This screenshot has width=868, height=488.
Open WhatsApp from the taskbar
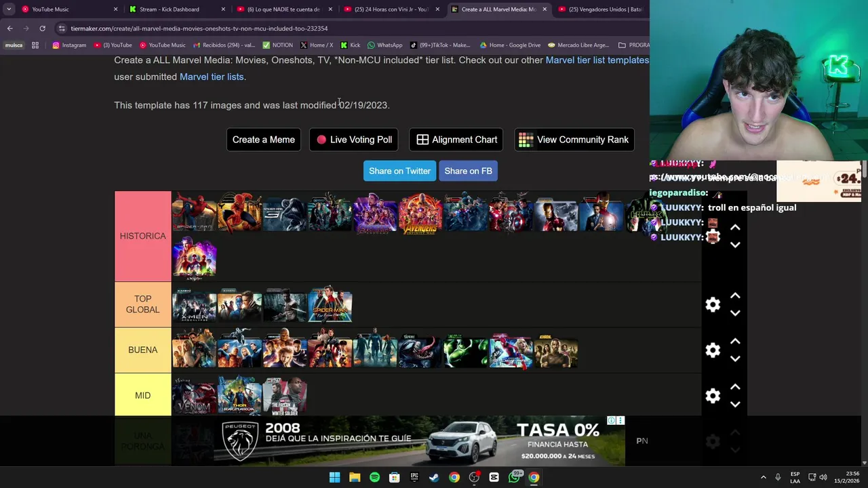coord(514,477)
